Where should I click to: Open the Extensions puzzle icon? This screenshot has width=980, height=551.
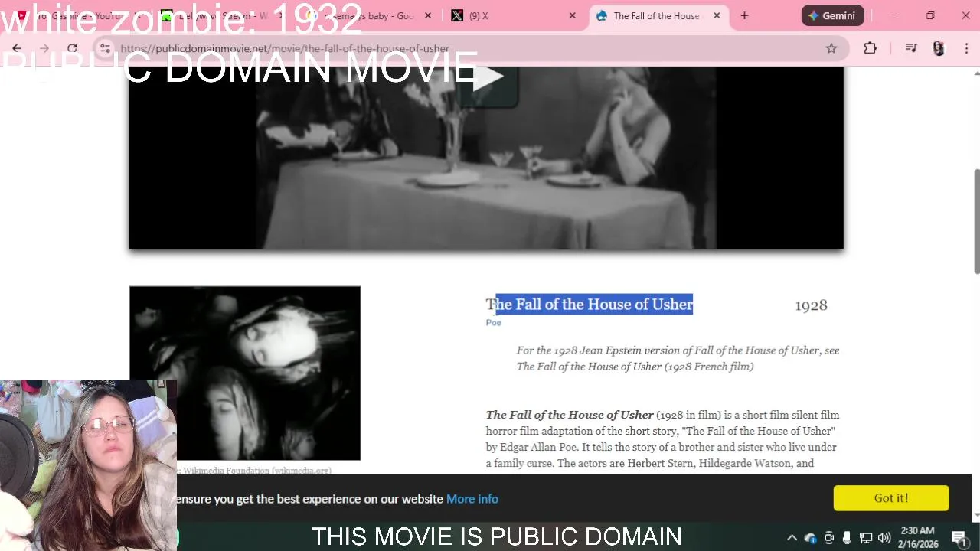[x=870, y=48]
